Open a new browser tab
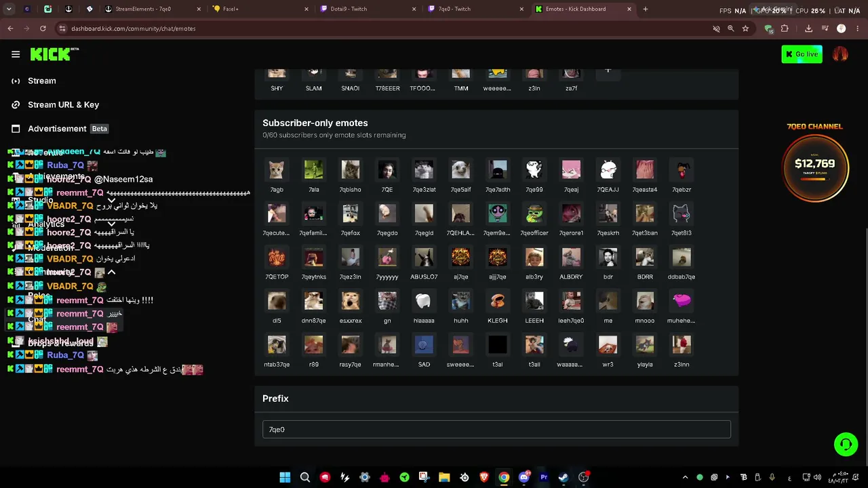 [645, 9]
